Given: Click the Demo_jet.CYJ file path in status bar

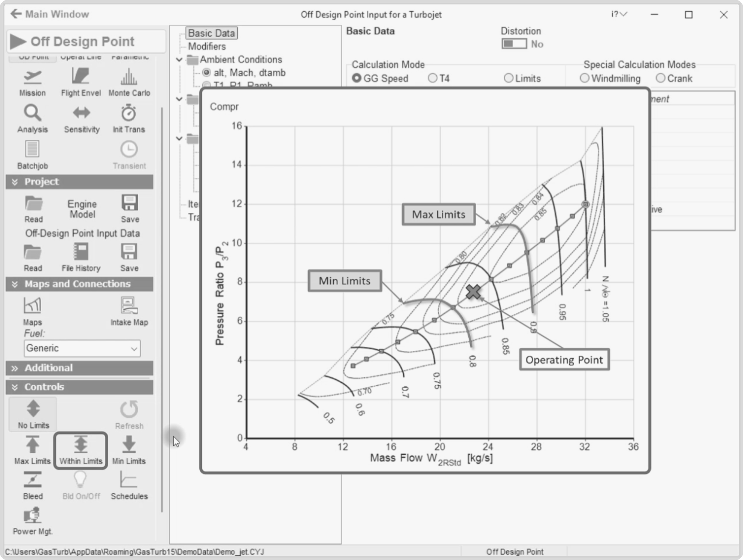Looking at the screenshot, I should 134,552.
